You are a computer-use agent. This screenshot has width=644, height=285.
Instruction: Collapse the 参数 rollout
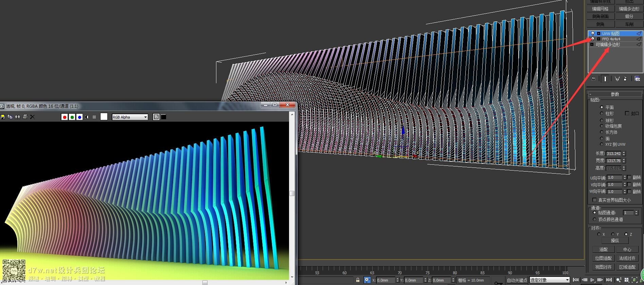point(615,94)
